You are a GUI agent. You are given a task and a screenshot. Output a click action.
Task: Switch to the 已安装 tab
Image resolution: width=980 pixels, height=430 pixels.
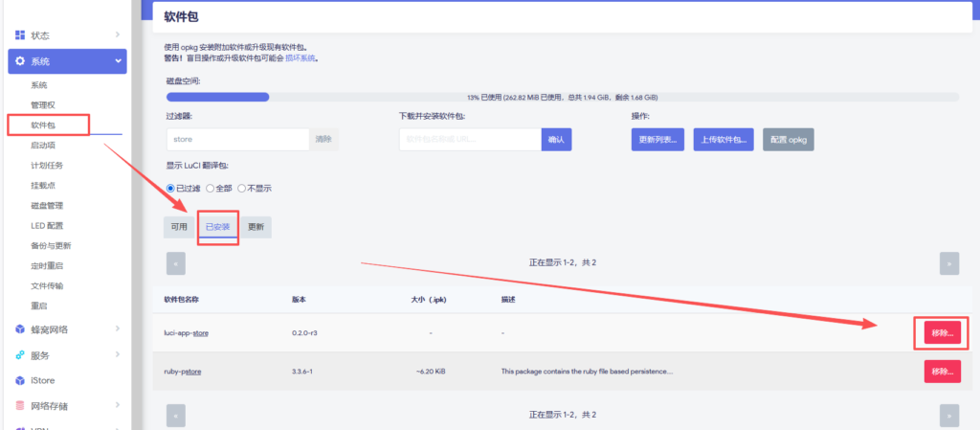(x=217, y=227)
